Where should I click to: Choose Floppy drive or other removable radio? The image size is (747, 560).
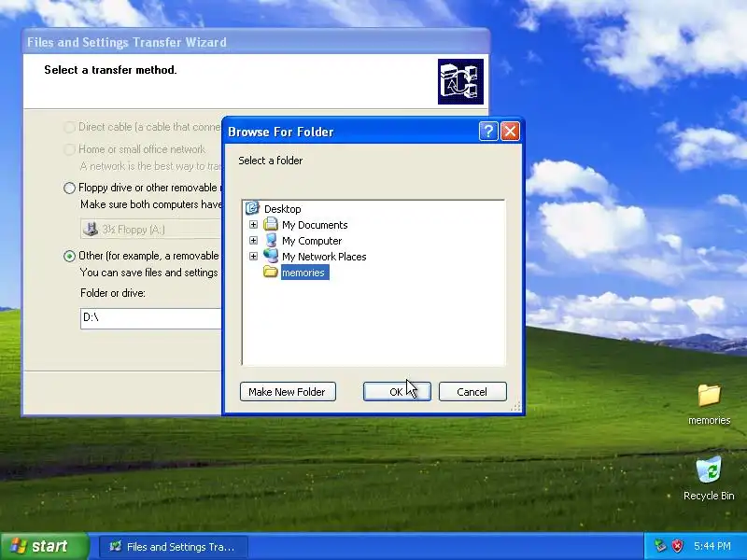click(x=69, y=189)
